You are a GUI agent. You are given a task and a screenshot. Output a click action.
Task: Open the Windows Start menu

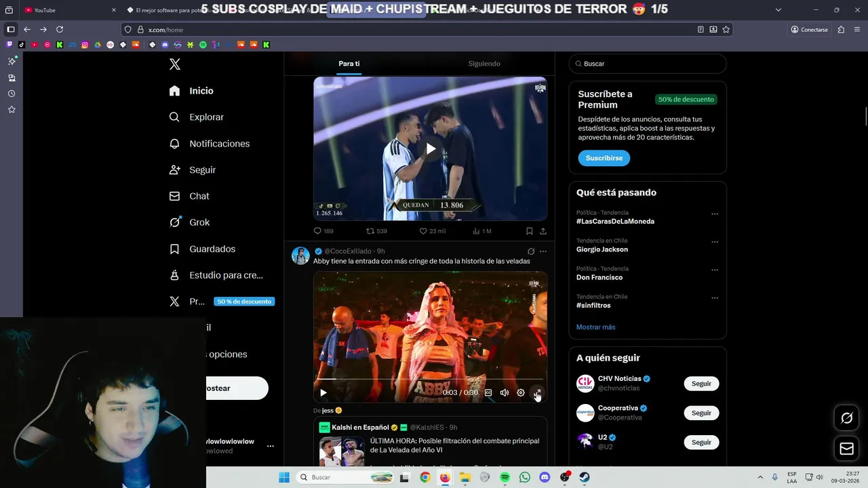[284, 477]
